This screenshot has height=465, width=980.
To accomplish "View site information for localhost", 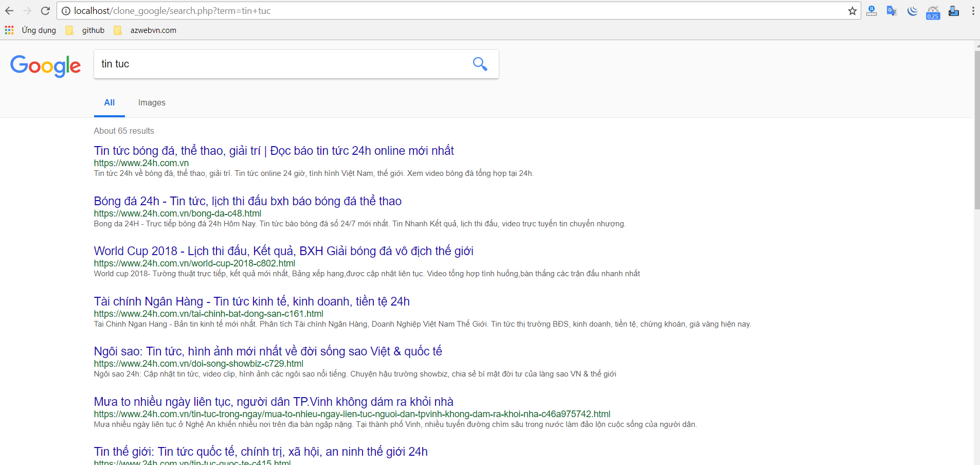I will click(66, 11).
